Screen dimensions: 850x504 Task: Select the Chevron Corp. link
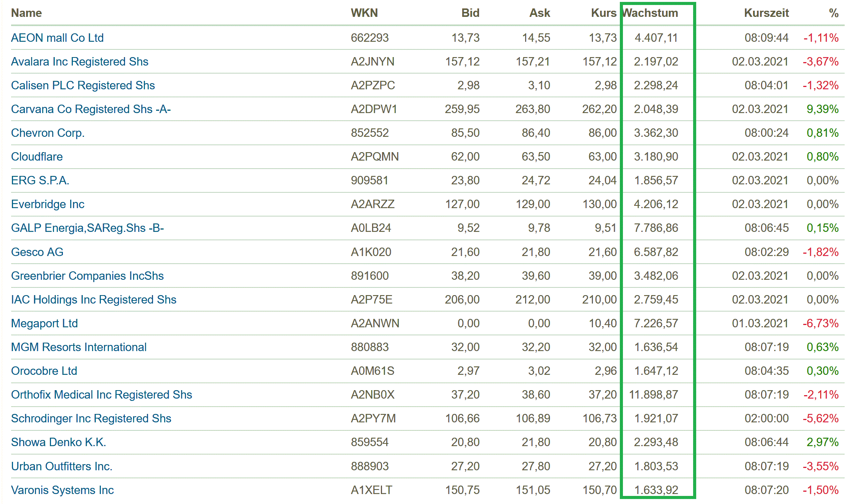click(x=48, y=133)
